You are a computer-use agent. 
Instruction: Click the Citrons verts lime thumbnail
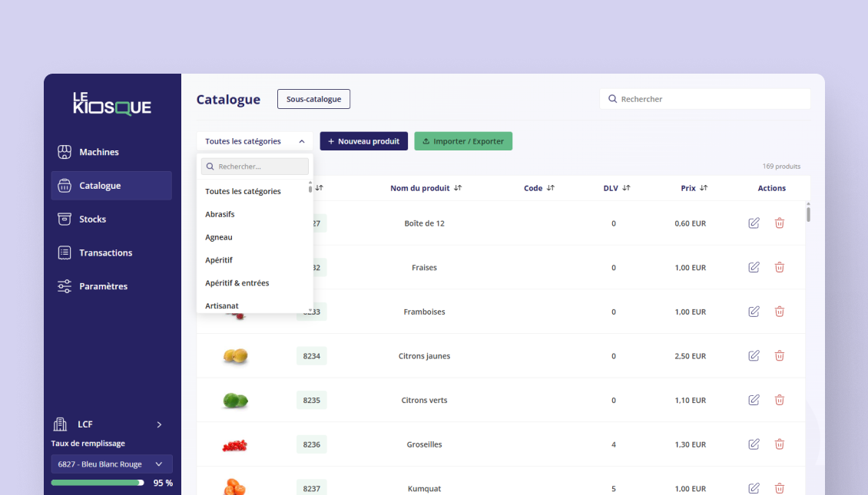235,400
